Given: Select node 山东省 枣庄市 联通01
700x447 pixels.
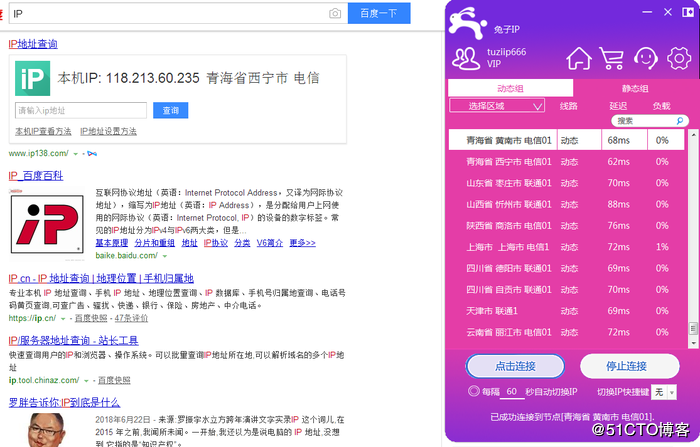Looking at the screenshot, I should (566, 183).
